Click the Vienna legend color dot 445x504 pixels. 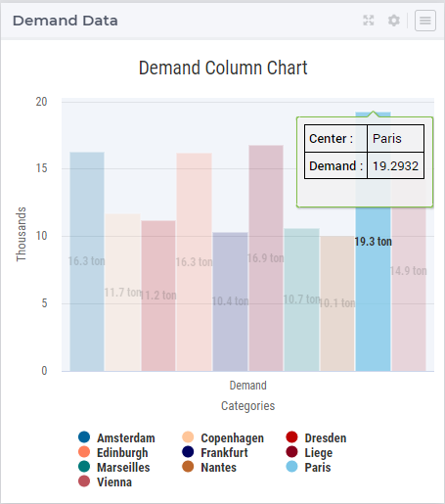[84, 481]
